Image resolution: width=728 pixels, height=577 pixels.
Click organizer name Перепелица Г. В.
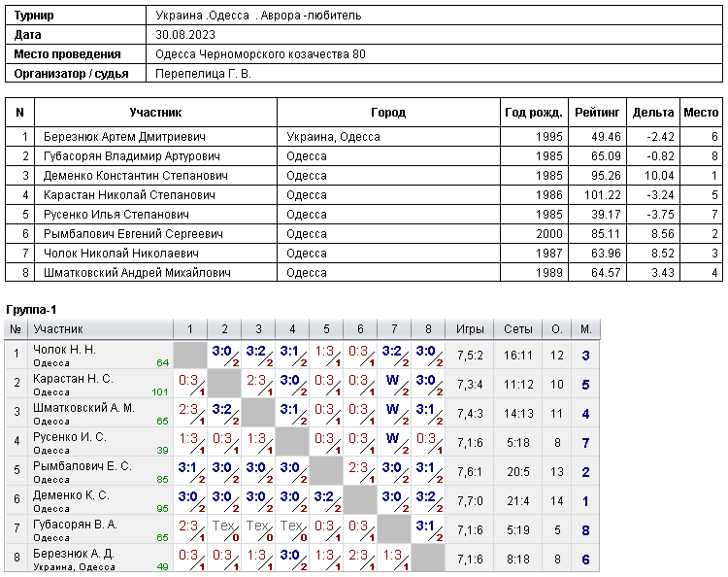(x=203, y=74)
